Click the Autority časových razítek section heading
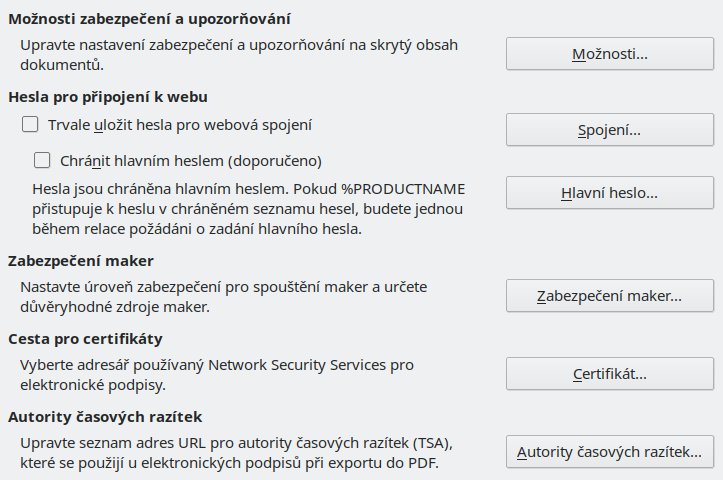 [106, 416]
